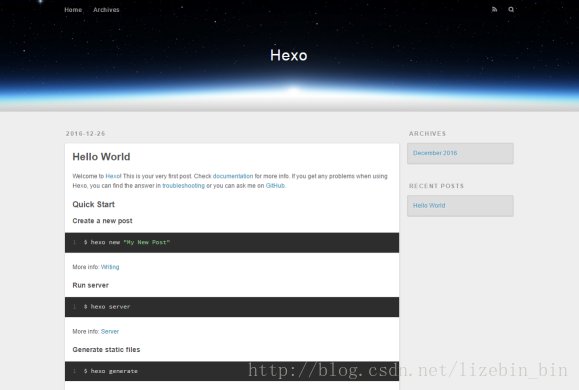Click the hexo generate code line
This screenshot has width=579, height=390.
(x=110, y=371)
